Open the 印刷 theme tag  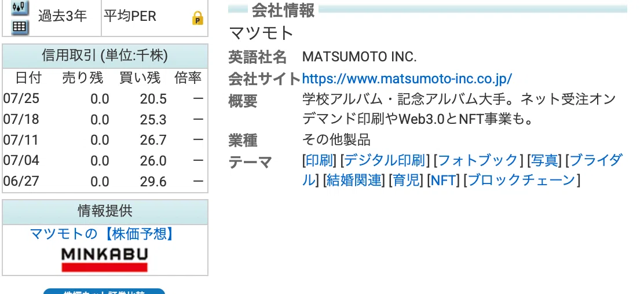coord(320,160)
